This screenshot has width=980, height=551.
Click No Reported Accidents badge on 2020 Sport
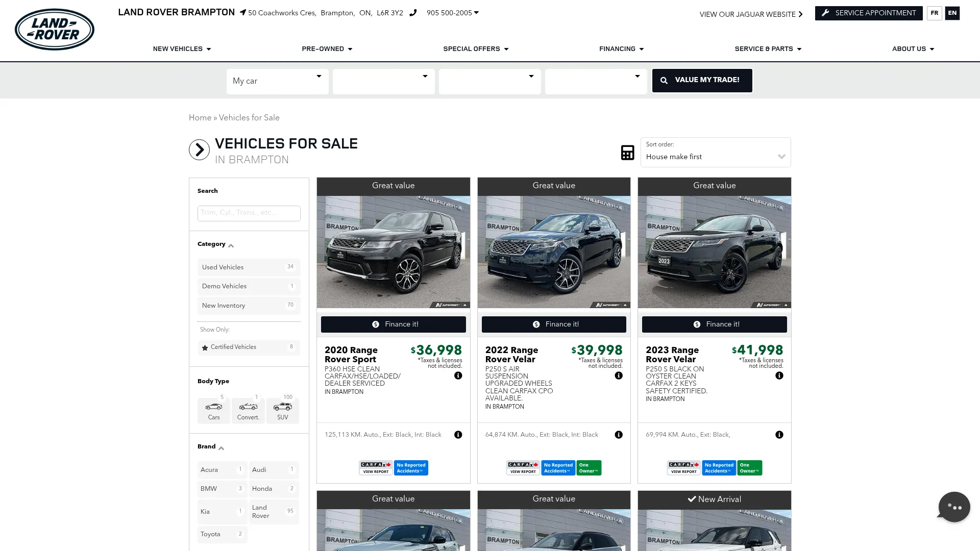click(411, 468)
